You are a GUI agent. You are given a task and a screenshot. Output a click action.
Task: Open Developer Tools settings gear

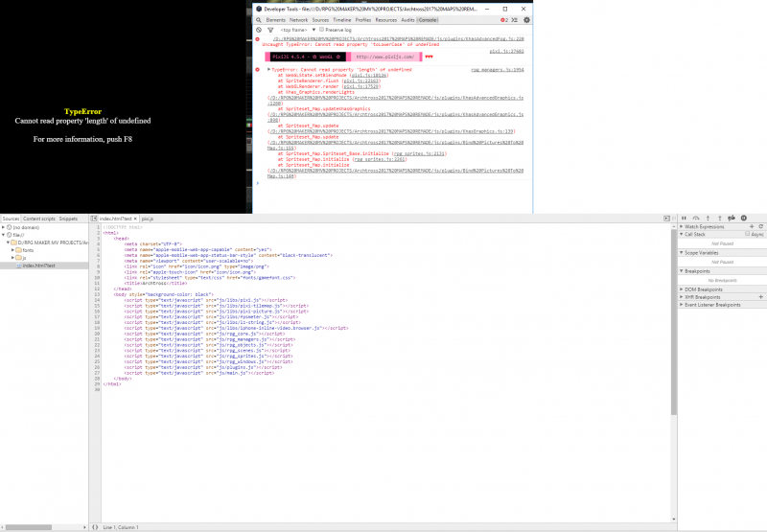pos(526,20)
